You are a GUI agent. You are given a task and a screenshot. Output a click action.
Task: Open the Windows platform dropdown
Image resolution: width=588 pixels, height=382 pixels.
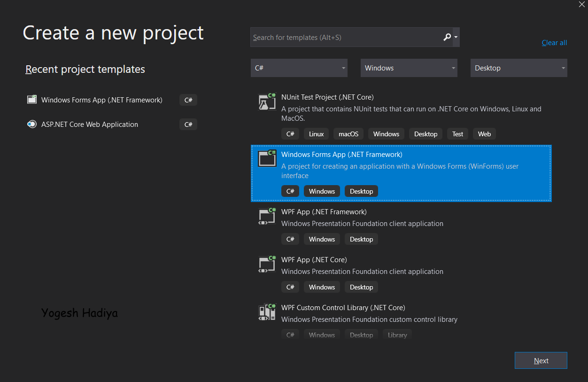click(x=409, y=68)
